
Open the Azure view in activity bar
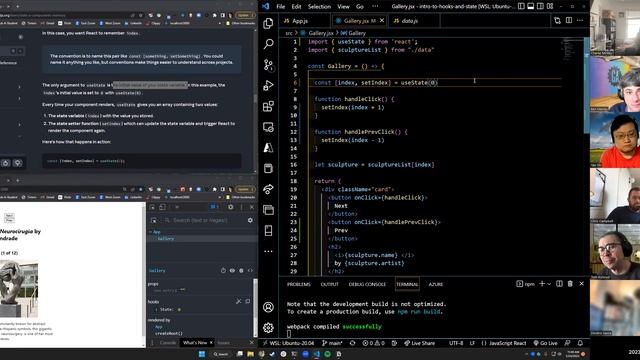coord(268,148)
